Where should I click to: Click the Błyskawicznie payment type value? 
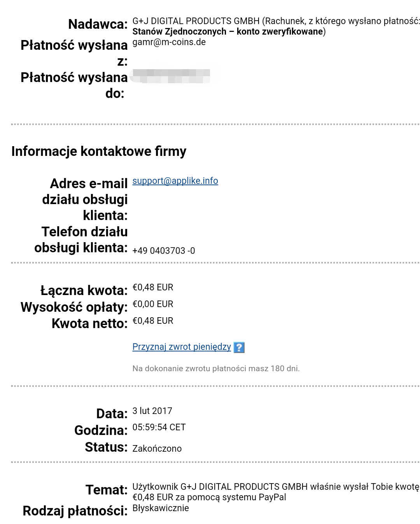pyautogui.click(x=161, y=508)
